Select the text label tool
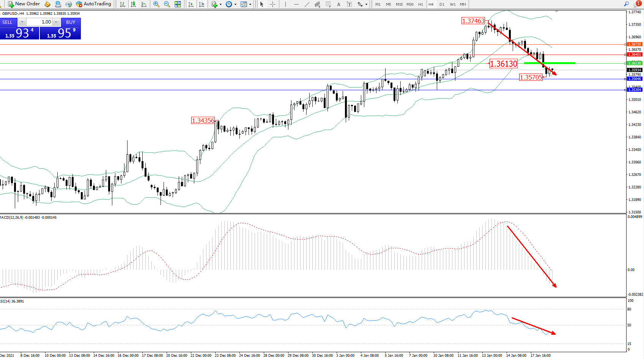 [350, 4]
